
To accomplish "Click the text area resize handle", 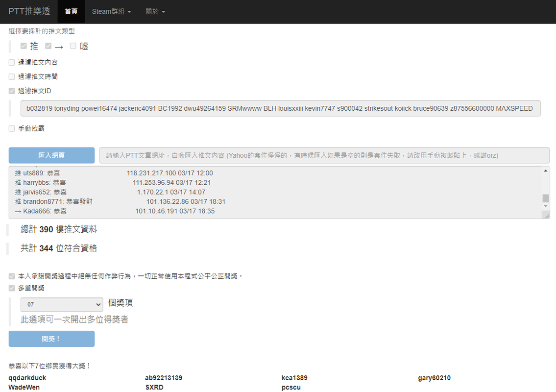I will 547,216.
